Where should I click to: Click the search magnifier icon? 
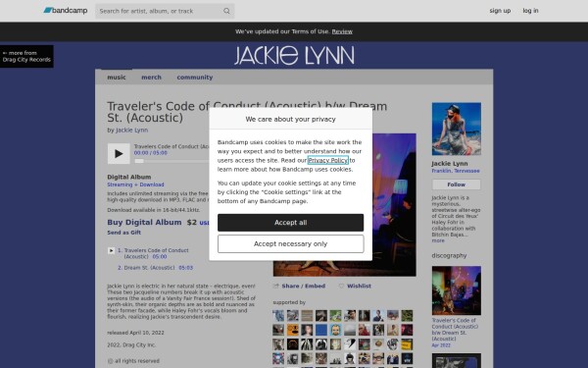(x=226, y=11)
